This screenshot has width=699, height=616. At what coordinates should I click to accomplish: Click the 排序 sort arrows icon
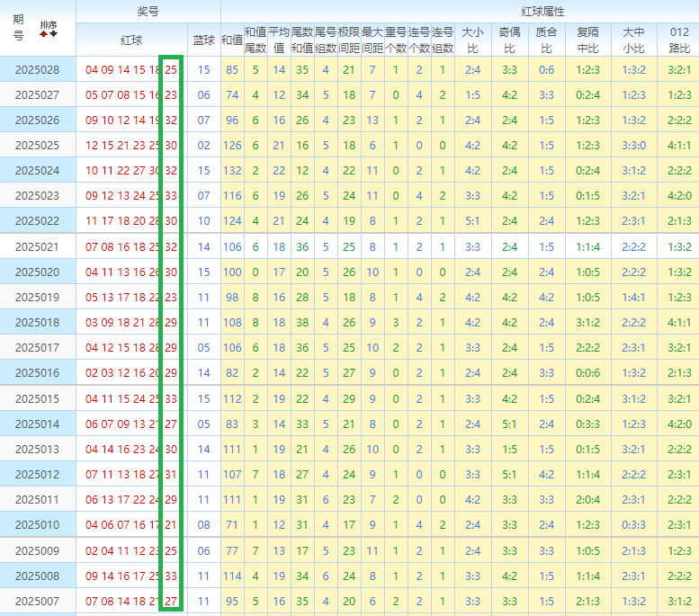[x=49, y=34]
